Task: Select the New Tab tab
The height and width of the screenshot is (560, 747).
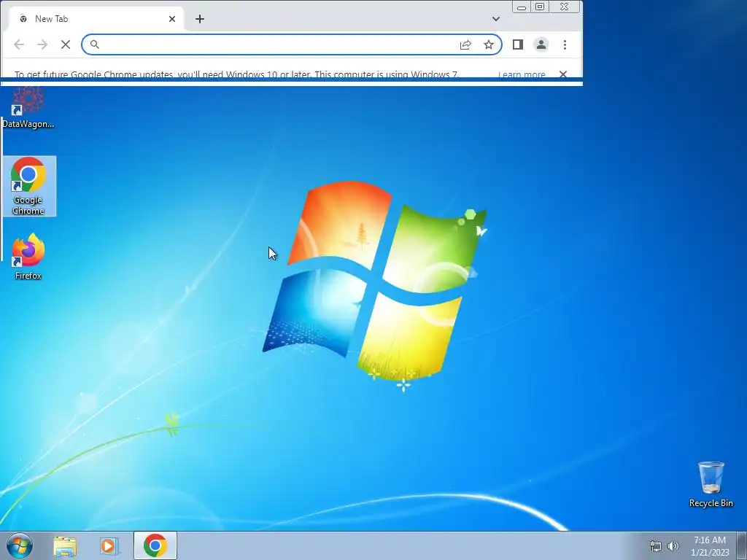Action: (x=96, y=19)
